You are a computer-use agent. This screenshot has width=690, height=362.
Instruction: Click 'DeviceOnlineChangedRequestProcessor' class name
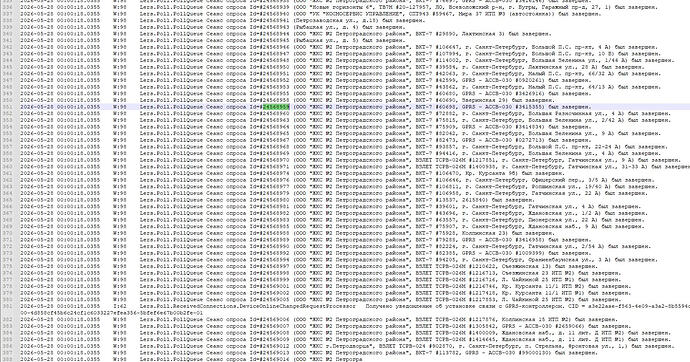coord(297,306)
